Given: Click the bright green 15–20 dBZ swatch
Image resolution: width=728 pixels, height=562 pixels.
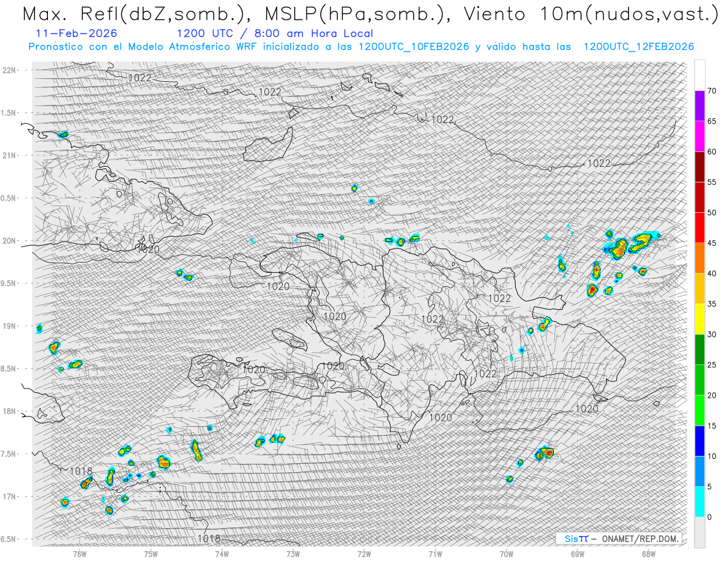Looking at the screenshot, I should (x=699, y=410).
